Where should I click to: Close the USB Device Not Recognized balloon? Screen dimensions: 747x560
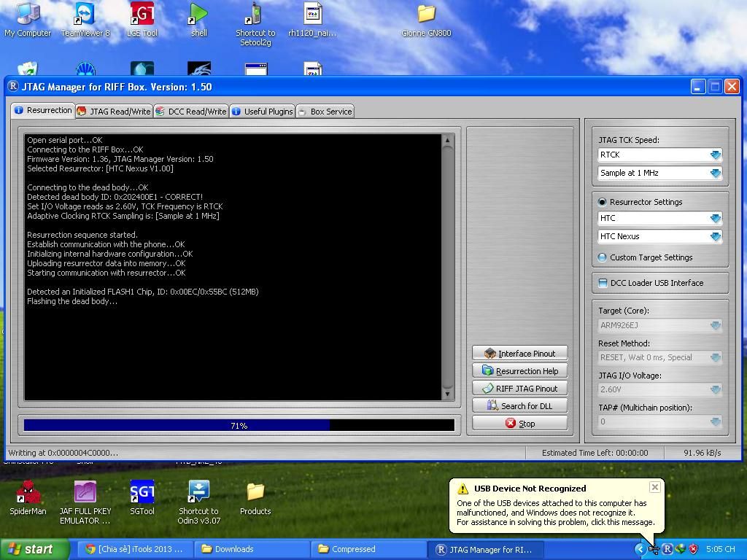[655, 487]
